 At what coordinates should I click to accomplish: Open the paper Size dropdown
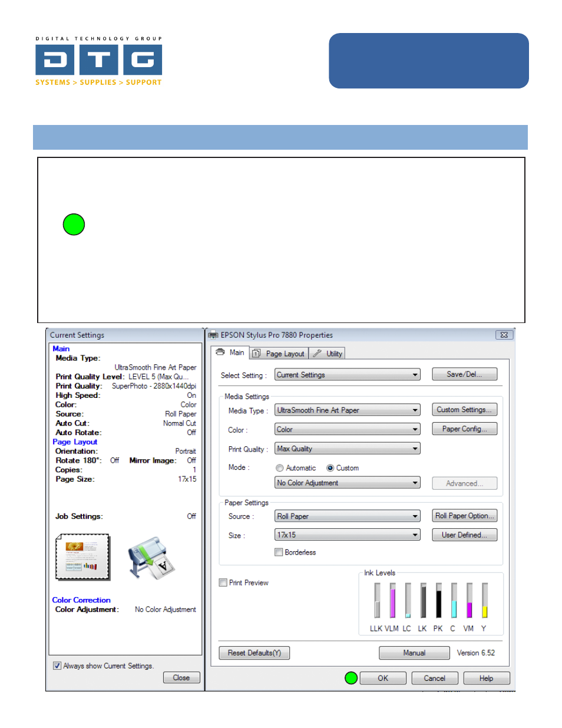click(348, 535)
